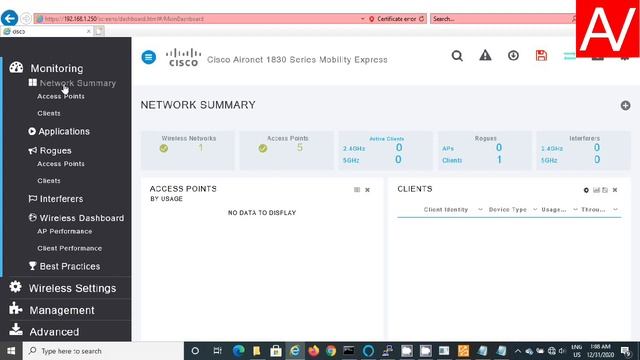Click the Certificate error indicator
The height and width of the screenshot is (360, 640).
[x=393, y=19]
